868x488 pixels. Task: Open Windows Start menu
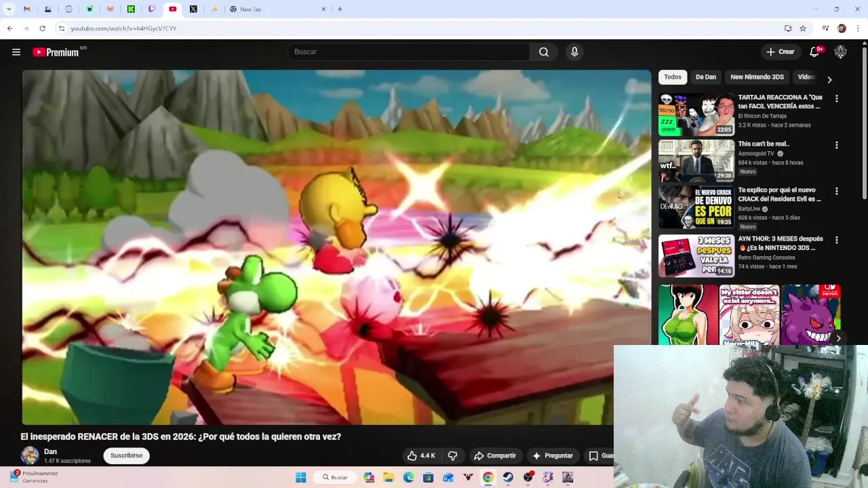pyautogui.click(x=301, y=477)
